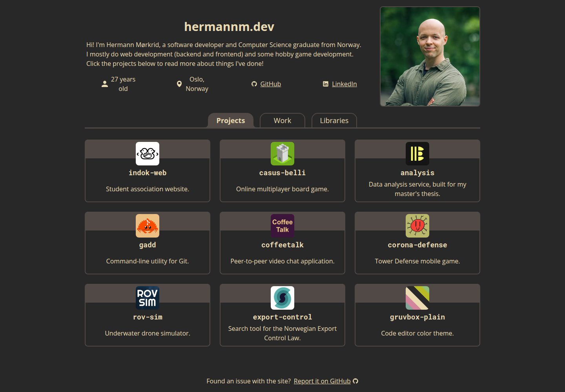Click the LinkedIn logo icon

[x=326, y=84]
